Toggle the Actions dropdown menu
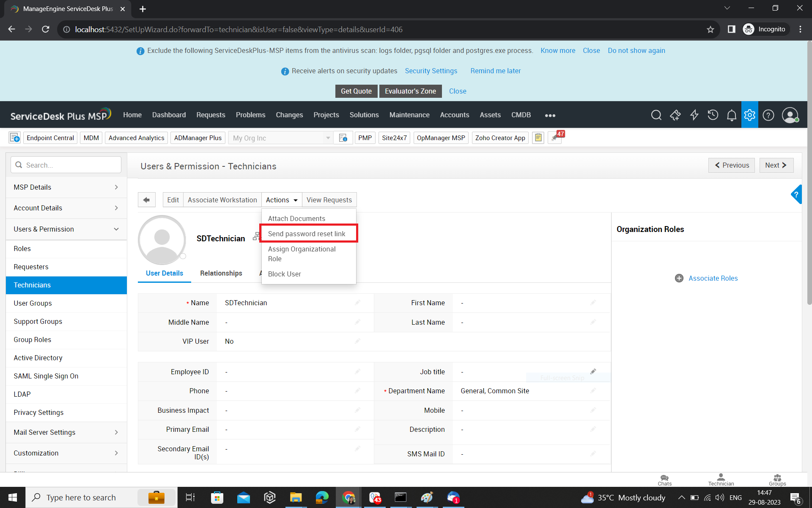Screen dimensions: 812x508 [x=282, y=200]
